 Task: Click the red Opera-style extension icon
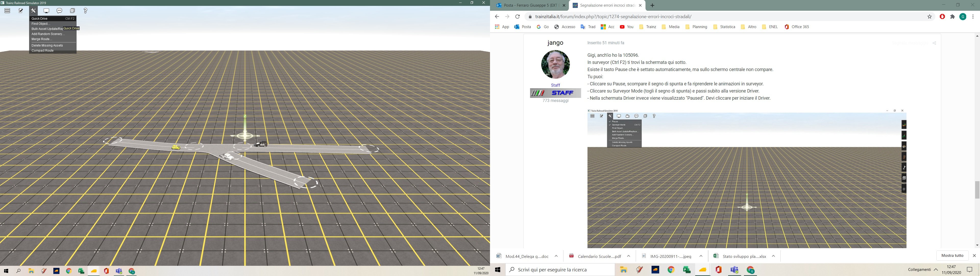[942, 16]
